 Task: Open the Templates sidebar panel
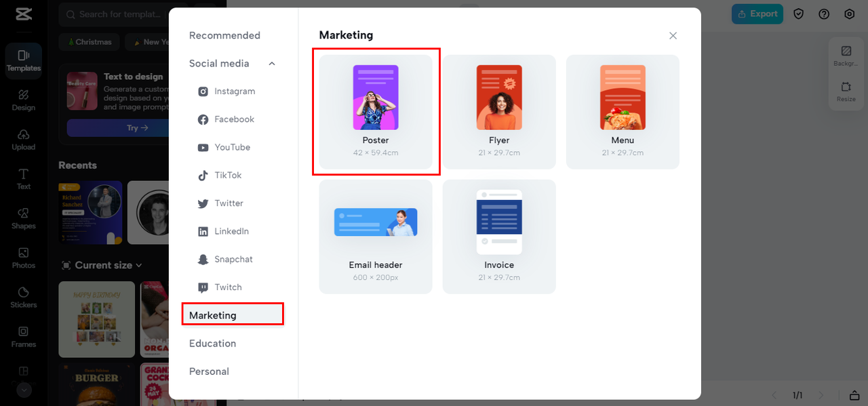[24, 60]
